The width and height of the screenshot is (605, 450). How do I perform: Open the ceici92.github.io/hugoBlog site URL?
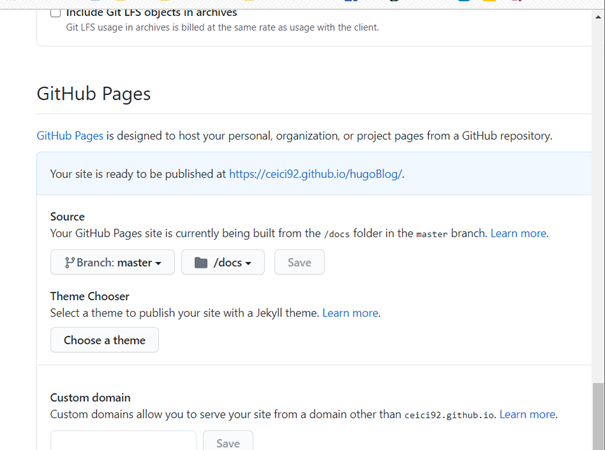(x=315, y=174)
